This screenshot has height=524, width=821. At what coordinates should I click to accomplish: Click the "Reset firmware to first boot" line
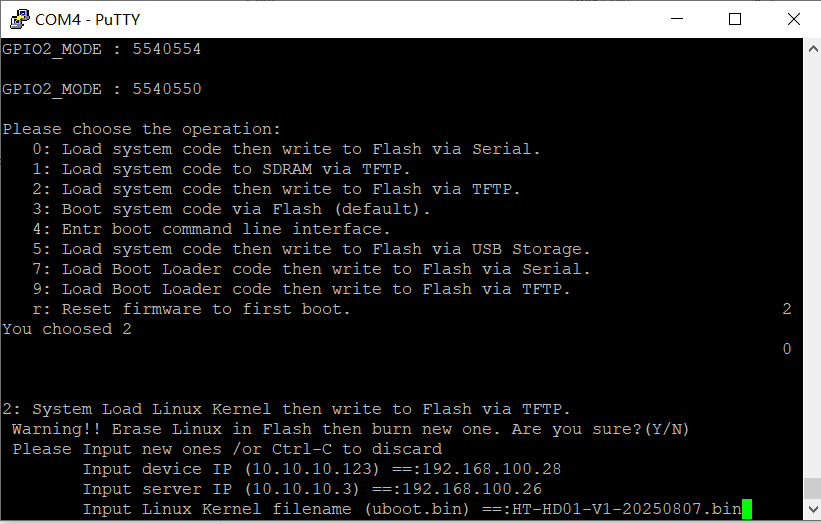(x=190, y=309)
